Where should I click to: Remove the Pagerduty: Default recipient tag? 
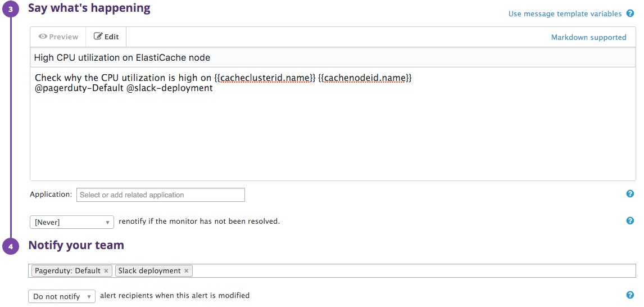click(106, 271)
